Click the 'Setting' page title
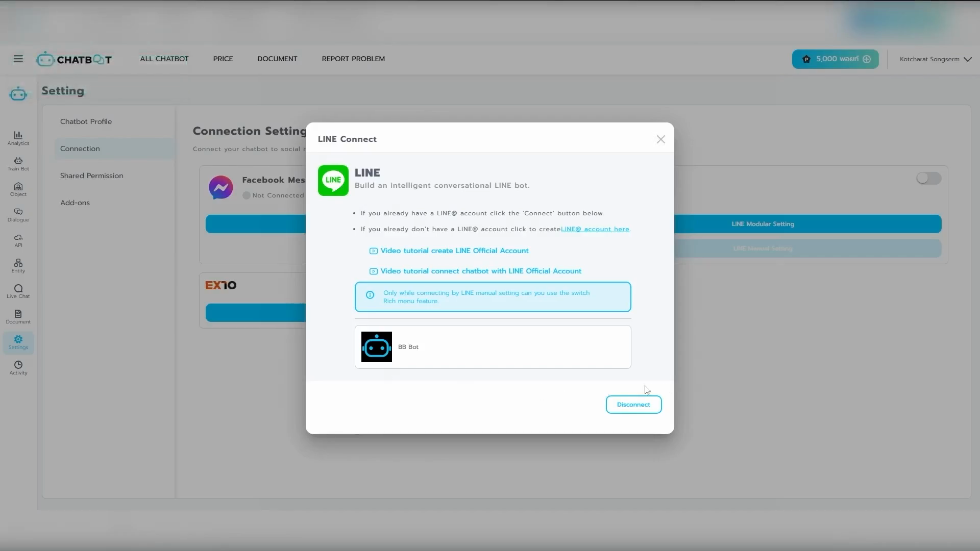This screenshot has width=980, height=551. click(x=63, y=91)
